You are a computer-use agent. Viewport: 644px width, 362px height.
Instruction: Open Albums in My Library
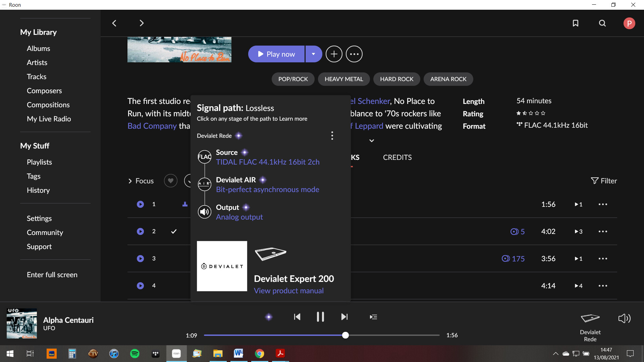(38, 49)
